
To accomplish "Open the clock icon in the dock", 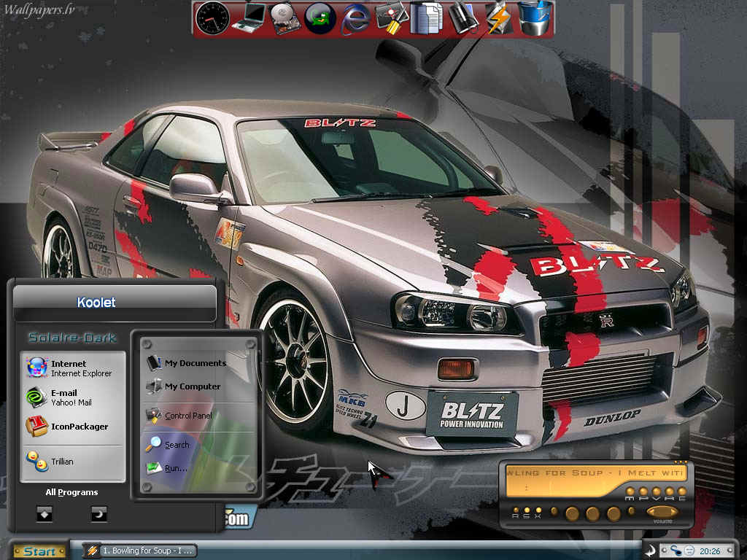I will click(x=212, y=18).
